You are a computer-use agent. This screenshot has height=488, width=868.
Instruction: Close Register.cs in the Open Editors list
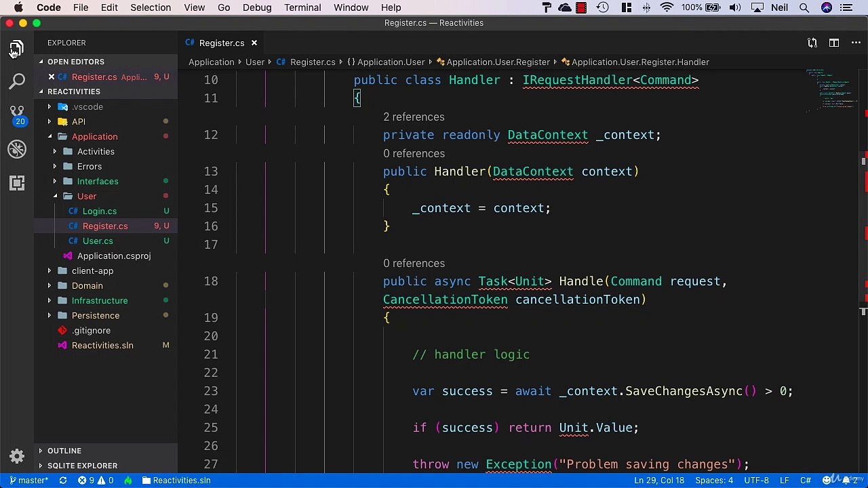point(52,77)
